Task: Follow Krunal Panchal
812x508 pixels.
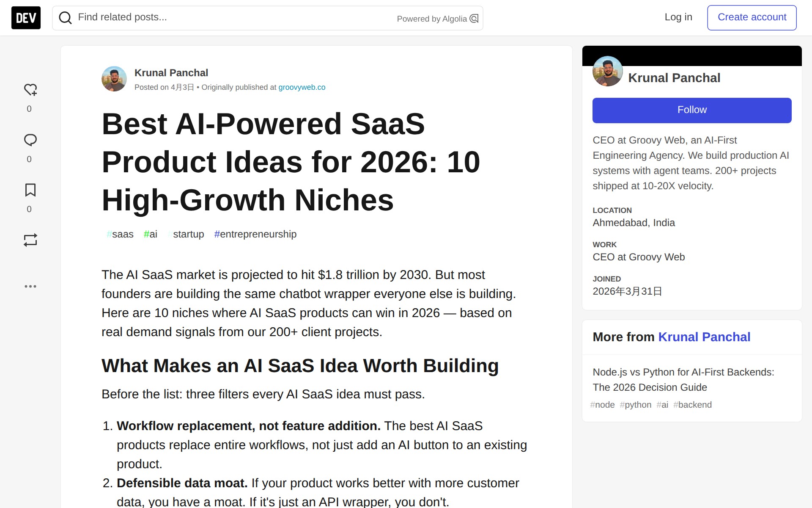Action: [x=691, y=110]
